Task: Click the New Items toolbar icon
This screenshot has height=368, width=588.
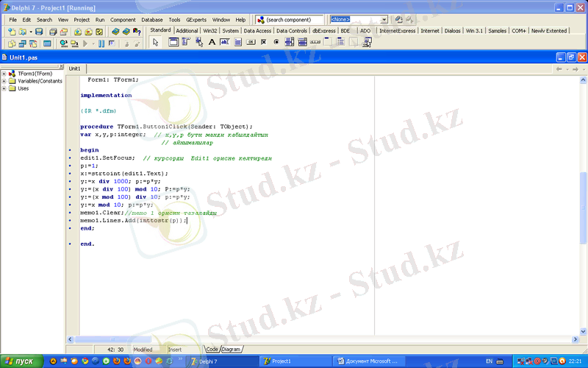Action: coord(12,32)
